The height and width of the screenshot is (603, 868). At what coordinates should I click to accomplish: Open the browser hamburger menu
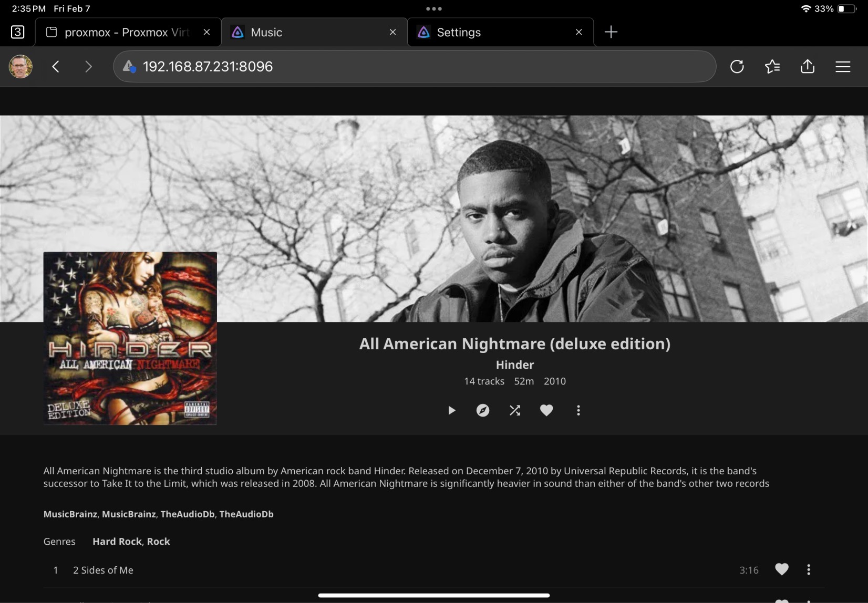point(843,67)
